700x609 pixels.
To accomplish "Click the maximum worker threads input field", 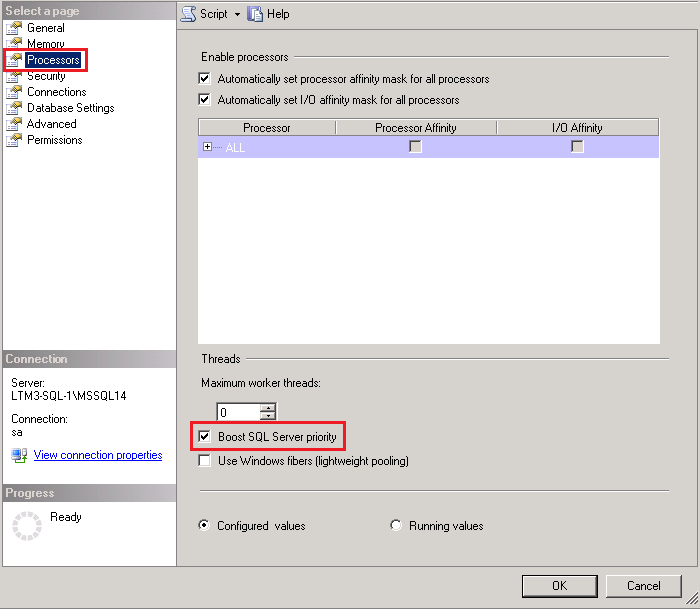I will [x=238, y=412].
